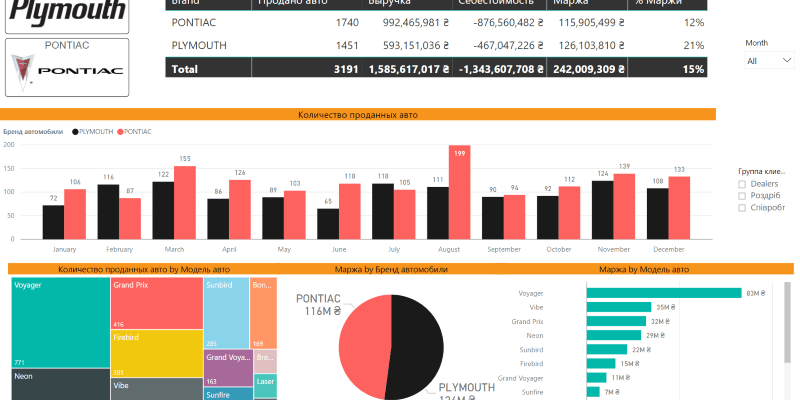Screen dimensions: 800x400
Task: Click the Grand Voyager 11M margin bar
Action: click(596, 378)
